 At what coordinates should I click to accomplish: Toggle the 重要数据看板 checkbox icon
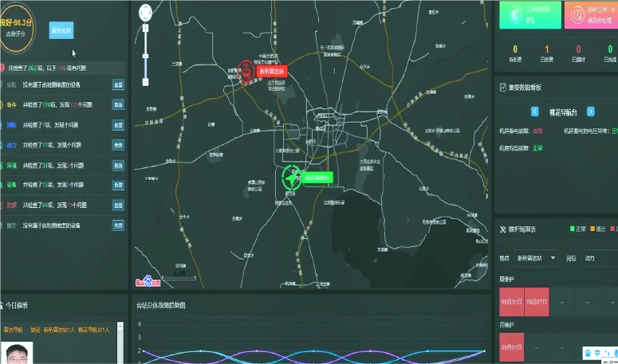pyautogui.click(x=501, y=87)
